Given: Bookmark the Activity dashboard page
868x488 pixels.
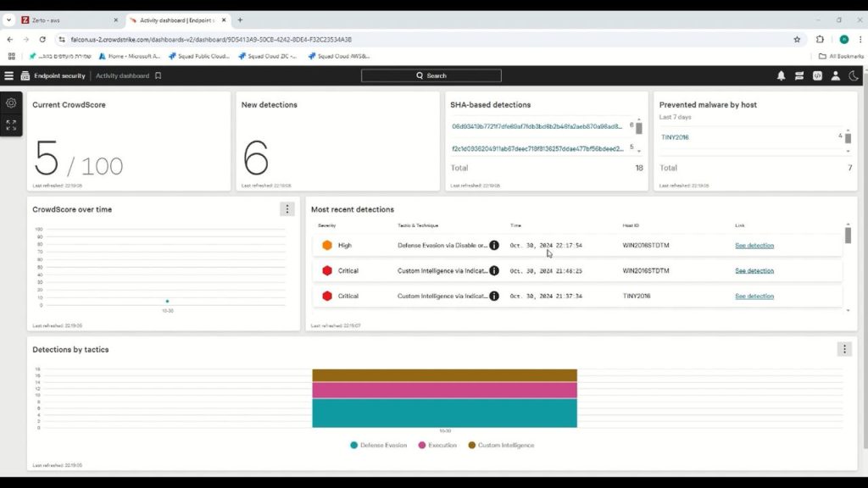Looking at the screenshot, I should tap(158, 75).
